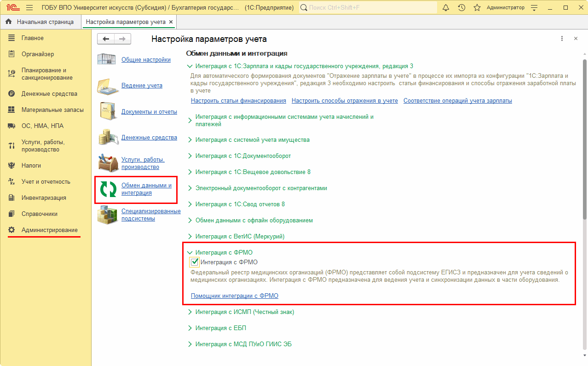Open the Администрирование section in sidebar
The width and height of the screenshot is (588, 366).
(x=49, y=230)
